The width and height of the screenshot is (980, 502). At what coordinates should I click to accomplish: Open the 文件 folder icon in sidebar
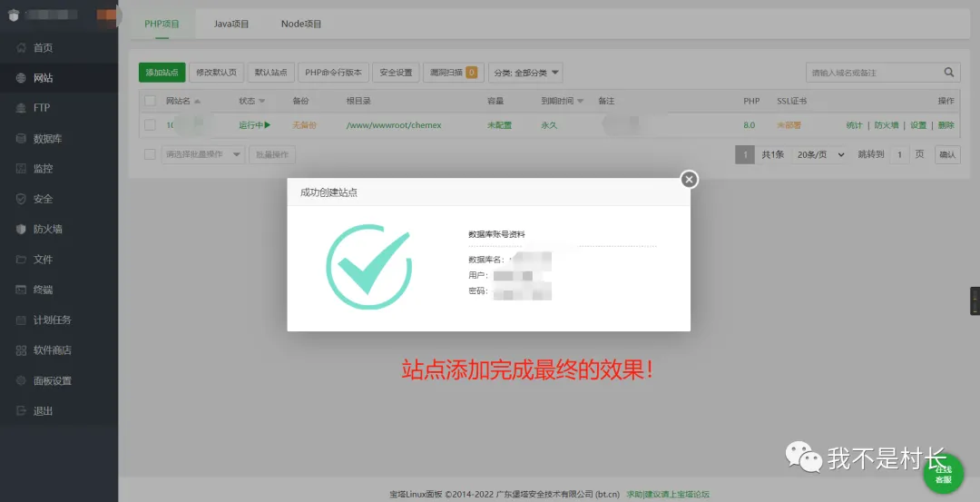click(21, 260)
